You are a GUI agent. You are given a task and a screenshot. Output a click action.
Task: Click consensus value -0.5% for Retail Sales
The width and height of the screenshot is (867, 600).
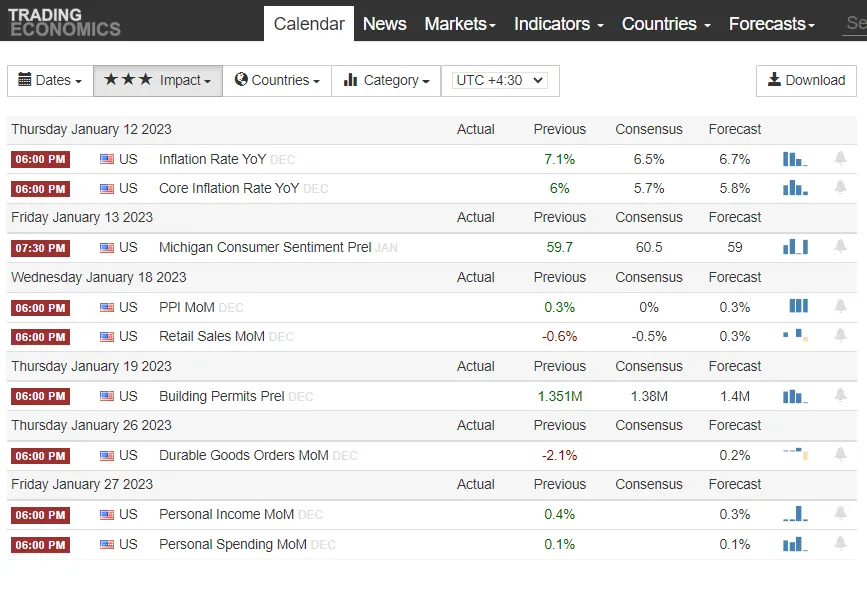[649, 336]
